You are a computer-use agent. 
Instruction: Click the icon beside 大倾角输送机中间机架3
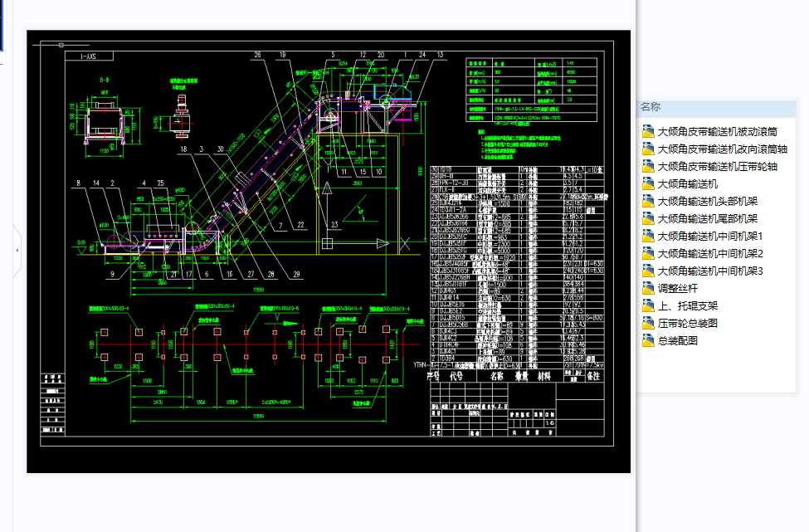point(648,271)
